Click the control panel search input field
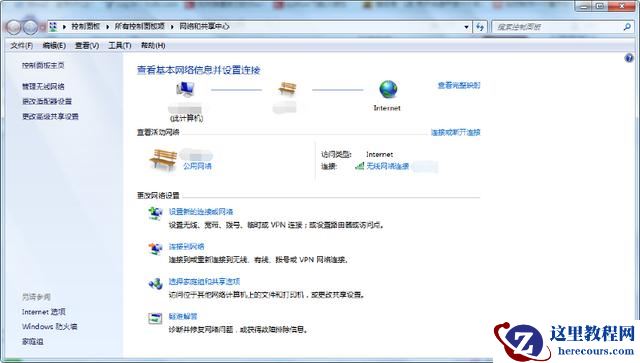 coord(558,27)
